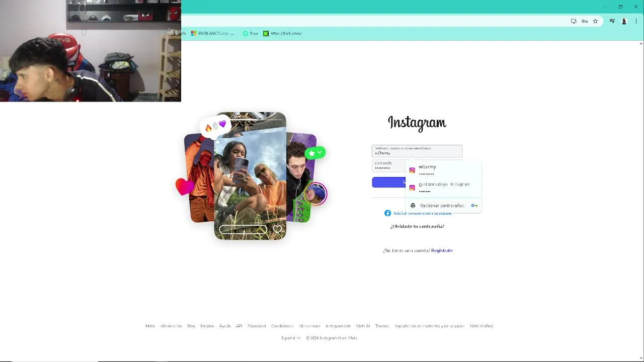This screenshot has width=644, height=362.
Task: Open the https://kick.com/ bookmark
Action: coord(283,33)
